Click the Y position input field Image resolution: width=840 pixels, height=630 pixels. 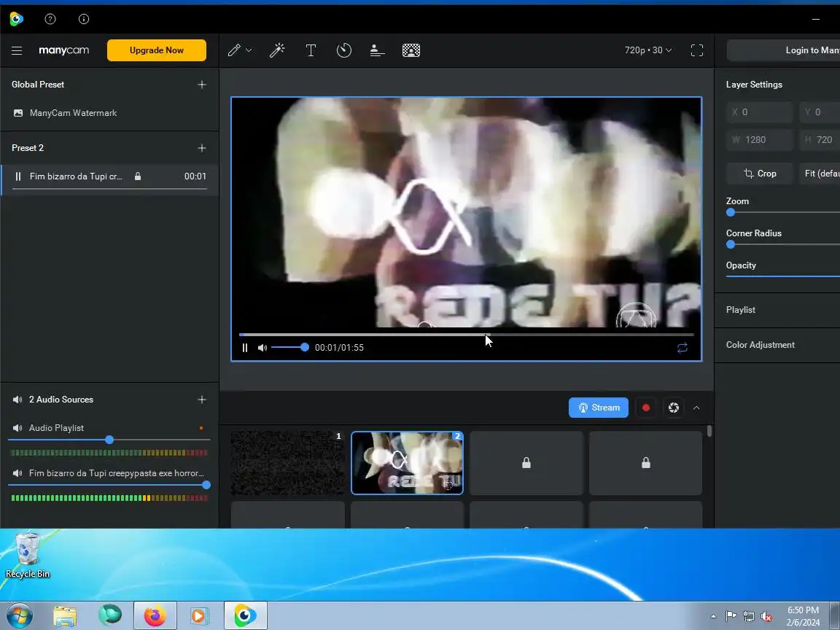coord(820,112)
